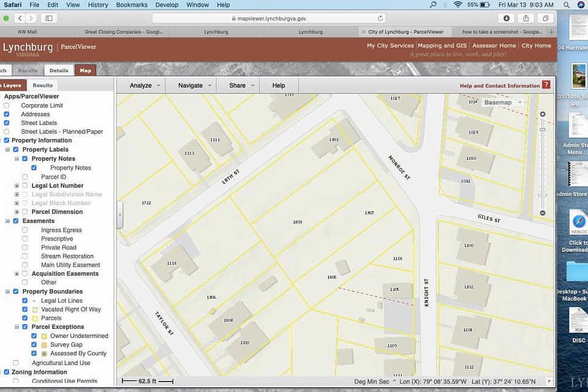Viewport: 588px width, 392px height.
Task: Click the red help question mark icon
Action: pyautogui.click(x=546, y=85)
